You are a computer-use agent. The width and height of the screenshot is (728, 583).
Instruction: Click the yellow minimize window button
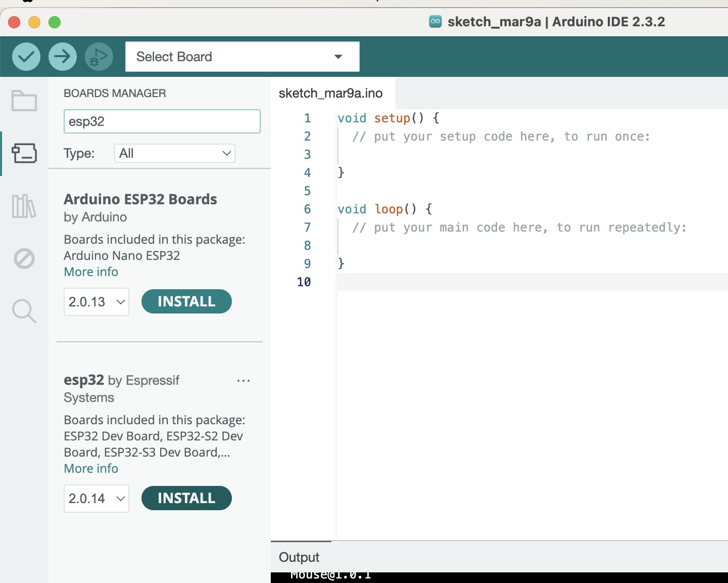pyautogui.click(x=34, y=22)
